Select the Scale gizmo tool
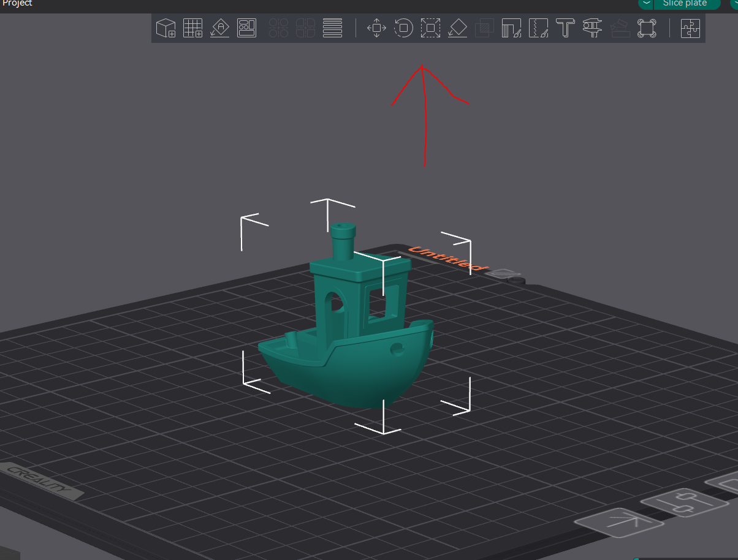The width and height of the screenshot is (738, 560). point(431,28)
